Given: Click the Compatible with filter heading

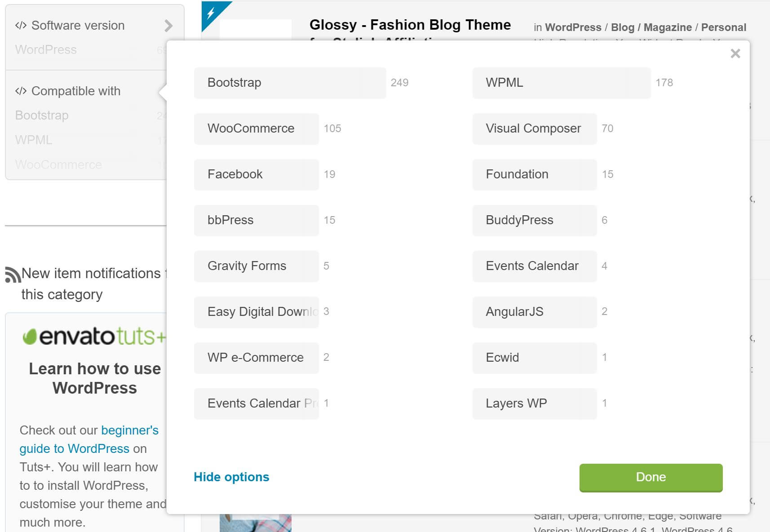Looking at the screenshot, I should point(75,91).
